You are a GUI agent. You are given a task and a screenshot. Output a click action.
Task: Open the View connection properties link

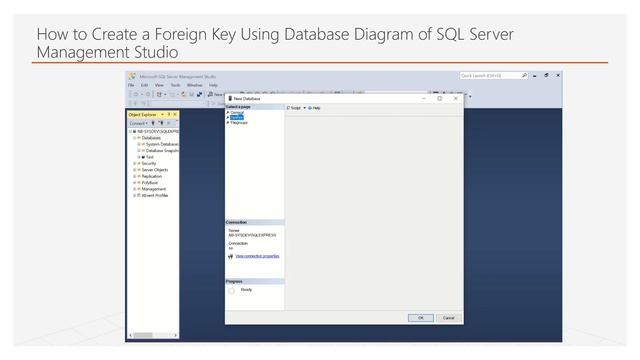click(x=257, y=256)
